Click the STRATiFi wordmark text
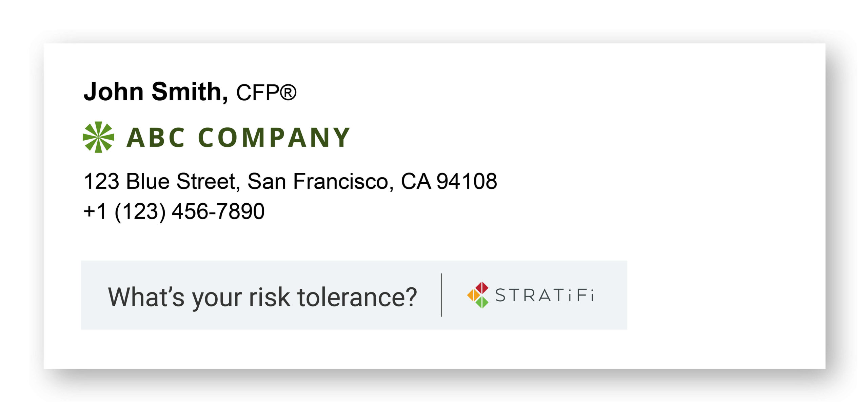This screenshot has width=868, height=408. [x=545, y=295]
